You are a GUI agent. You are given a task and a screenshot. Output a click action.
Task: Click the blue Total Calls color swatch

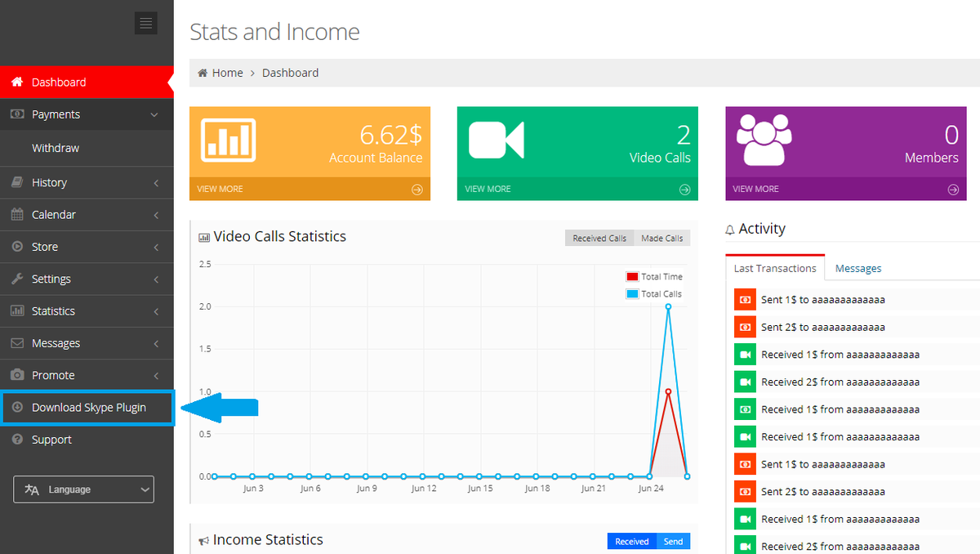tap(632, 294)
